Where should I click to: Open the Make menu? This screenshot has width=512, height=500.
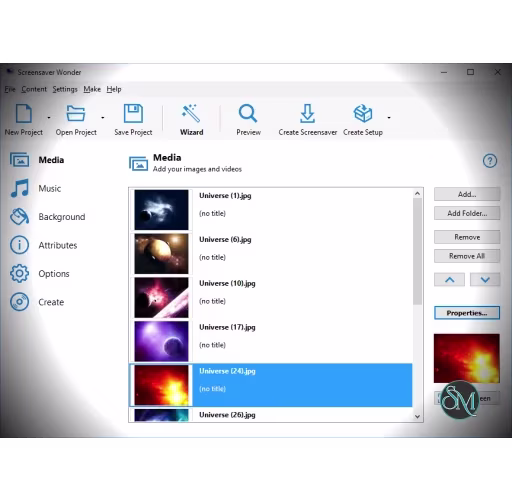(x=92, y=89)
